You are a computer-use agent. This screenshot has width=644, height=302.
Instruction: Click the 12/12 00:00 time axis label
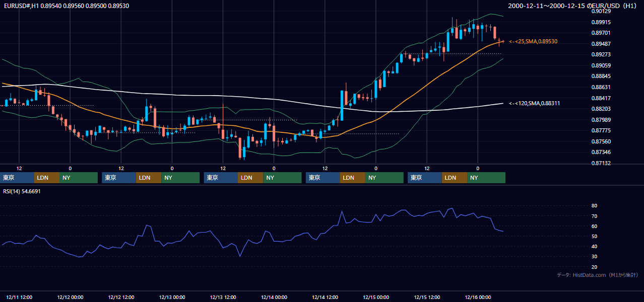tap(70, 297)
